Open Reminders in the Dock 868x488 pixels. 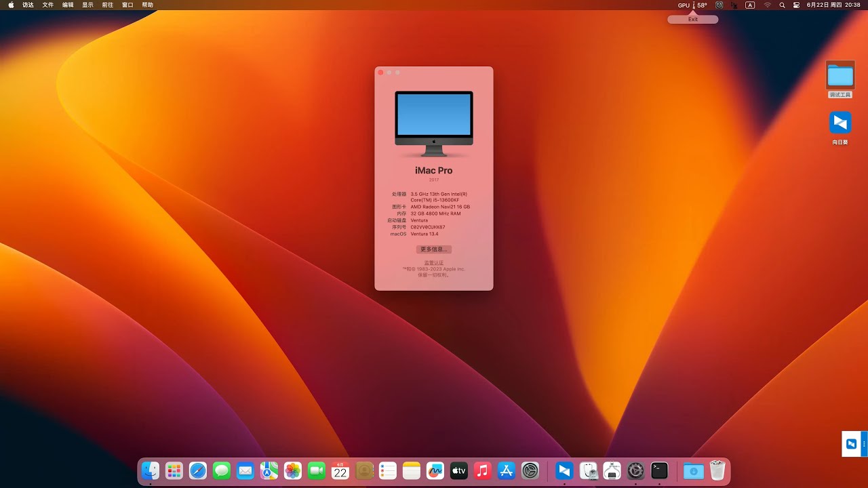tap(388, 470)
